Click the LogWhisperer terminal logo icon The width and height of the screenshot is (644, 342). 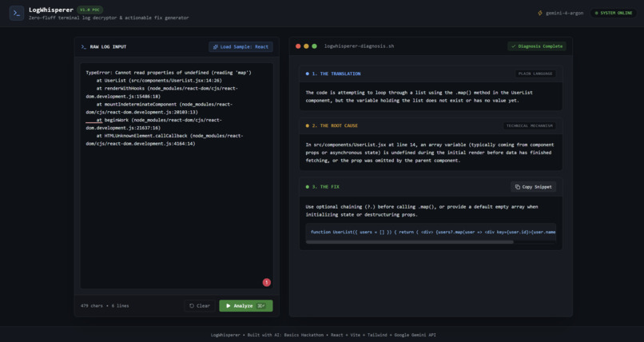click(17, 13)
